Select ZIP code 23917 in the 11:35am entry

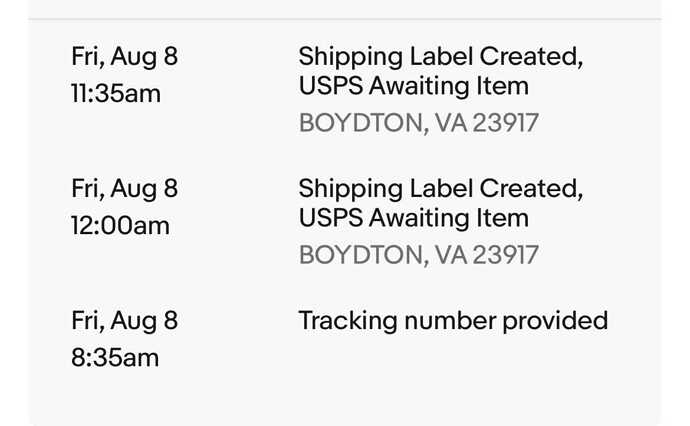[506, 123]
